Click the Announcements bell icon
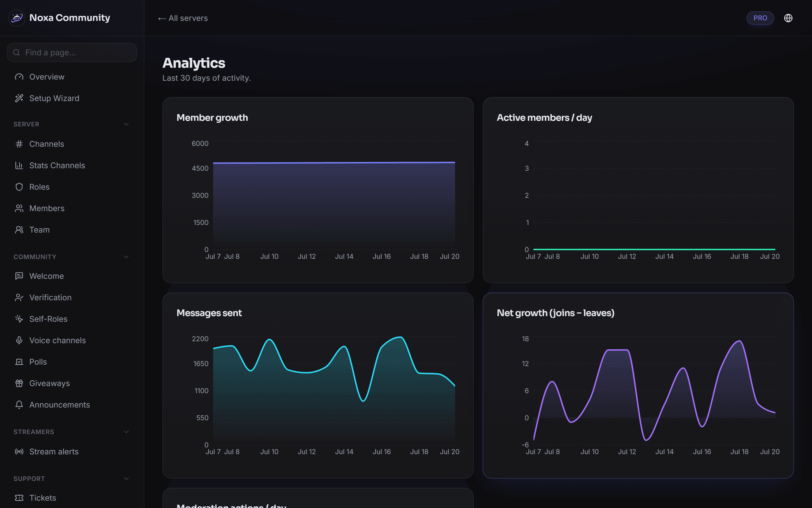 click(x=19, y=405)
